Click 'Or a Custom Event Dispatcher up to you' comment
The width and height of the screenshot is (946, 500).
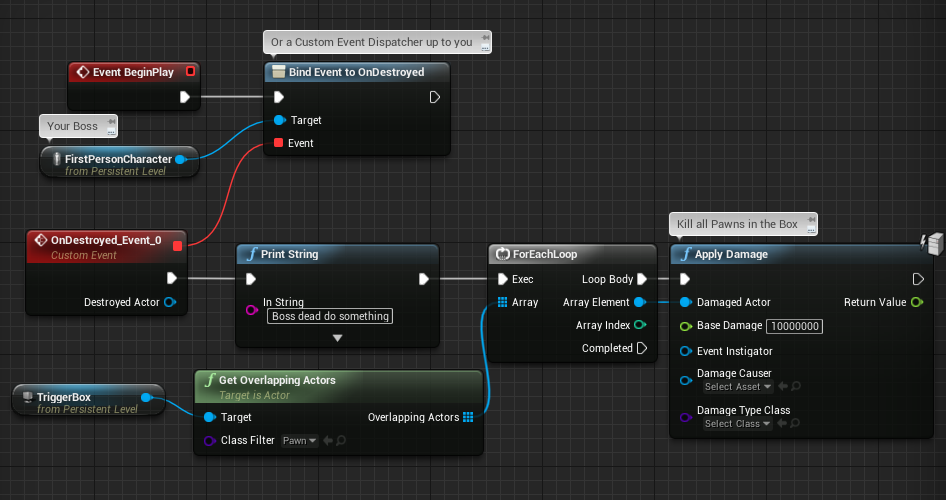click(x=371, y=42)
